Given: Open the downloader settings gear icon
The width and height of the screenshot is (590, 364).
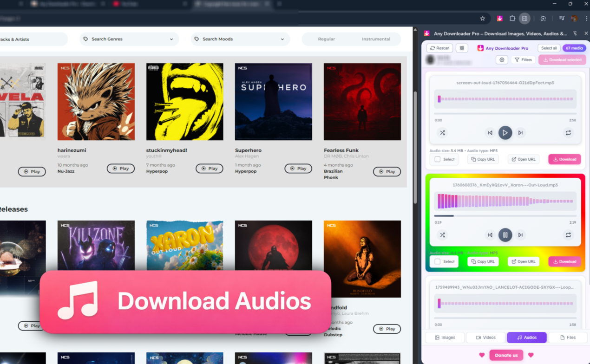Looking at the screenshot, I should coord(502,60).
